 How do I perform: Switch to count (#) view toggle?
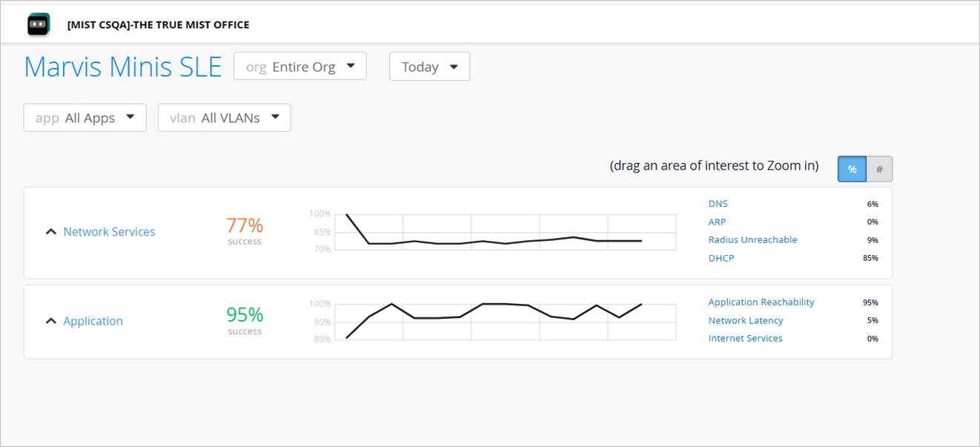(x=879, y=169)
